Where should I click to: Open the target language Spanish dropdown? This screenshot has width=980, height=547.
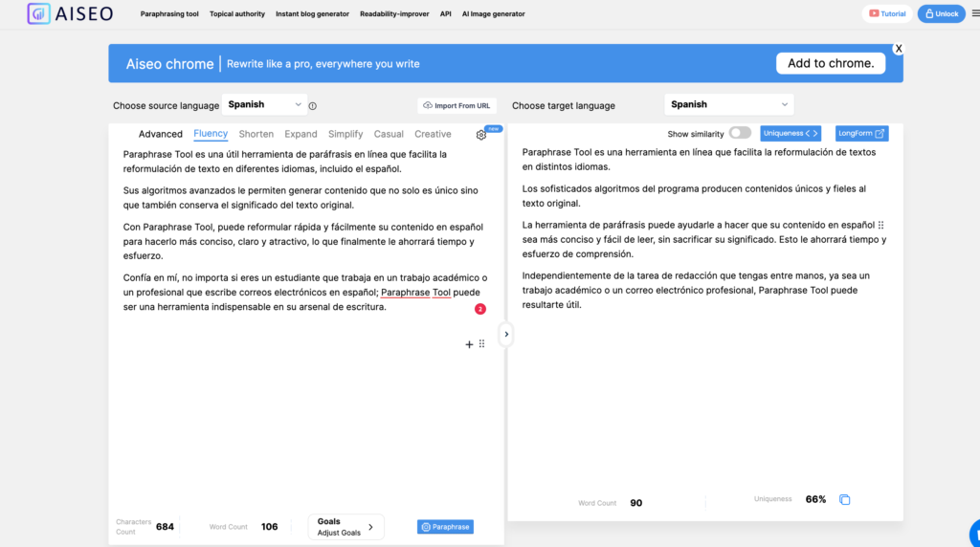point(728,105)
